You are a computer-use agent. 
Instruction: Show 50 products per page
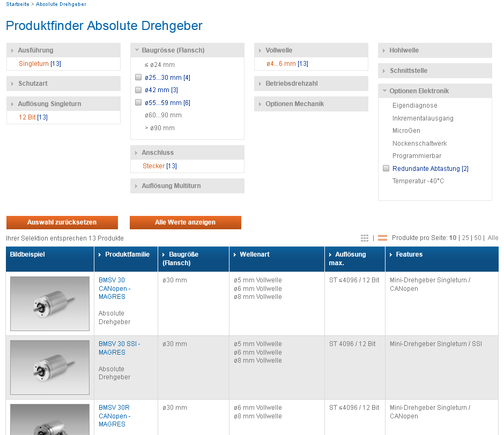click(478, 238)
